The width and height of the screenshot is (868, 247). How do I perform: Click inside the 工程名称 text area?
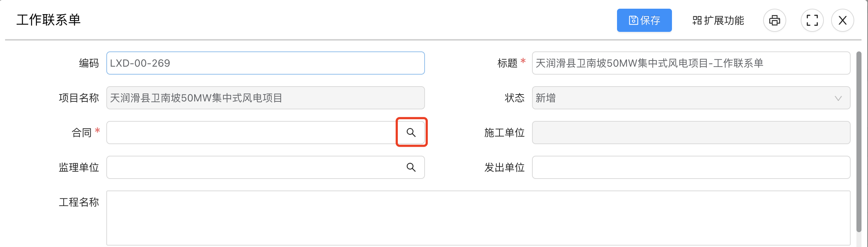478,218
